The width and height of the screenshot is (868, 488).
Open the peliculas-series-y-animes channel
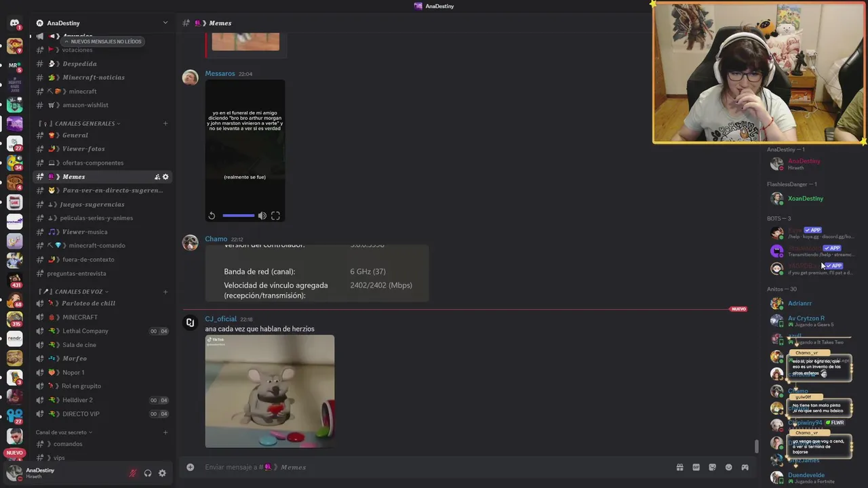coord(102,218)
